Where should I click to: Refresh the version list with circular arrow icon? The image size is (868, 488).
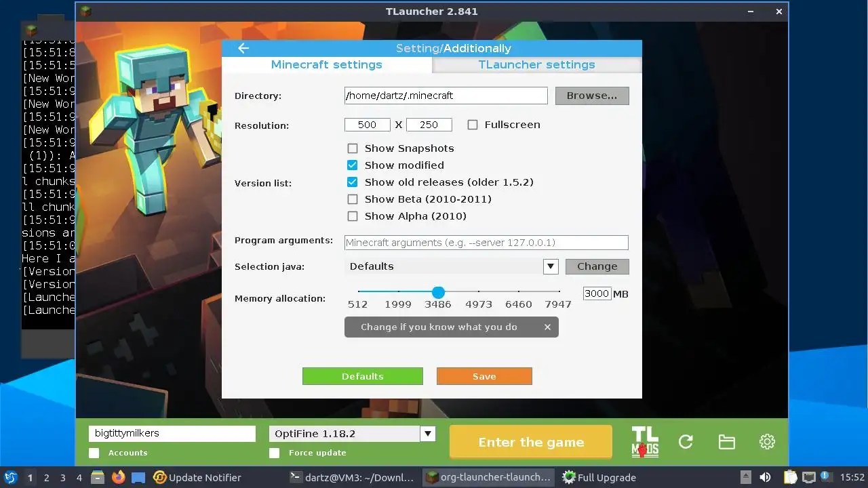click(x=686, y=442)
